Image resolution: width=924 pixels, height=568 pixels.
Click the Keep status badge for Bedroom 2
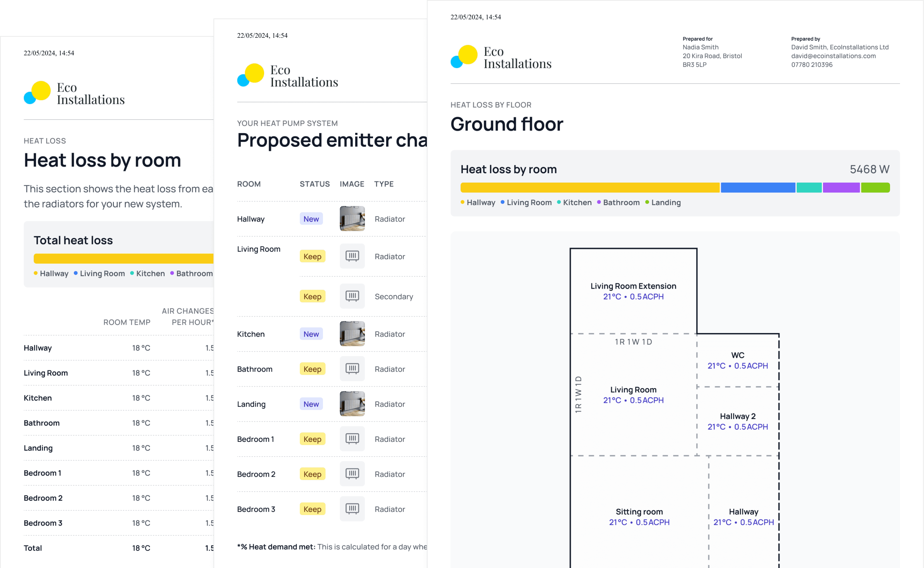coord(312,474)
